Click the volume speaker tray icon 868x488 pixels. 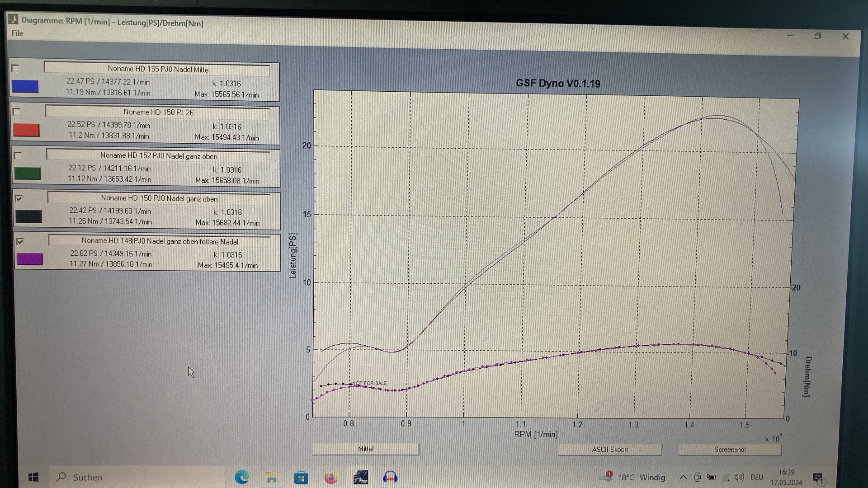[739, 477]
